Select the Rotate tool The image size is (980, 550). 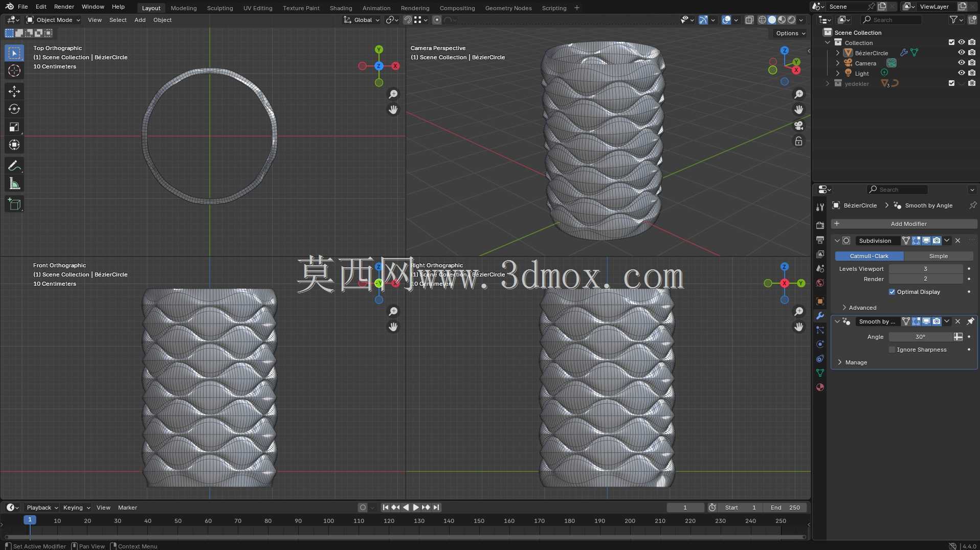point(14,109)
